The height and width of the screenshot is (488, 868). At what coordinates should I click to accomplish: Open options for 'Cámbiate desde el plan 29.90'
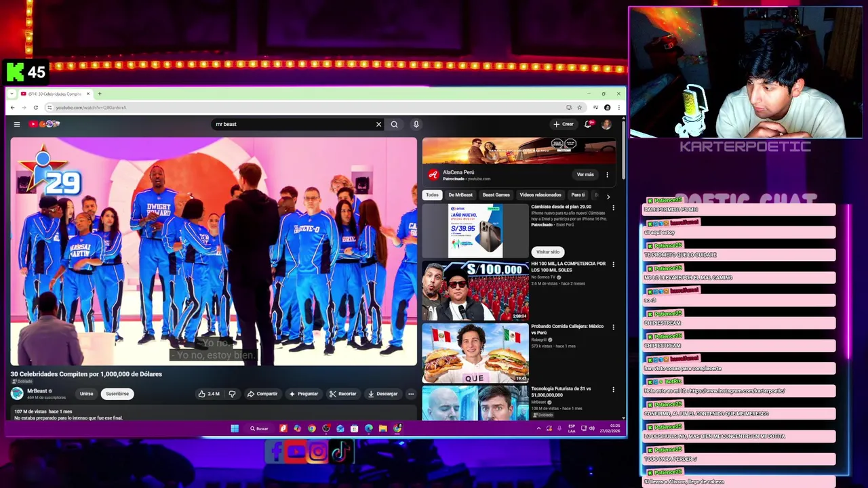click(x=613, y=208)
